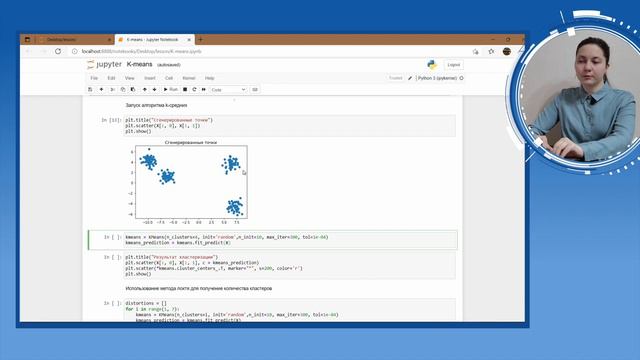This screenshot has height=360, width=640.
Task: Open the cell type Code dropdown
Action: pyautogui.click(x=228, y=90)
